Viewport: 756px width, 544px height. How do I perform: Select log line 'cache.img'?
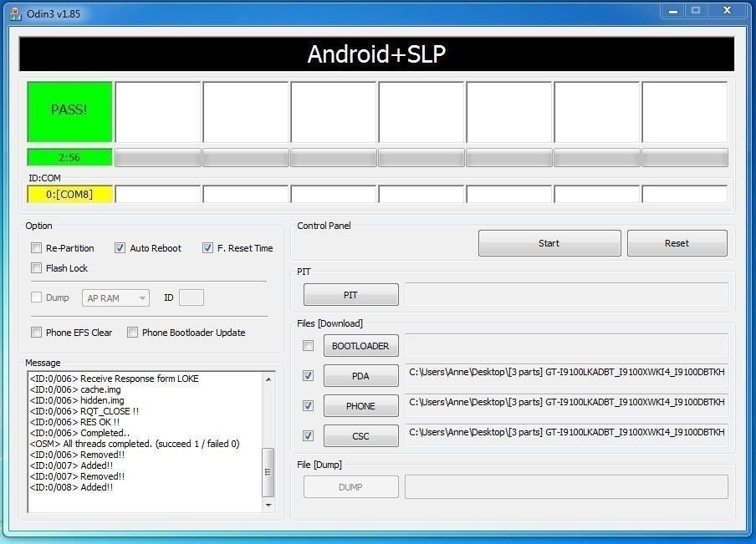point(75,389)
